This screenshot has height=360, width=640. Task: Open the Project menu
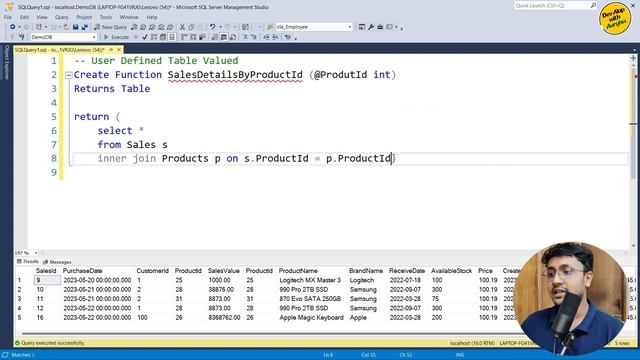(84, 17)
